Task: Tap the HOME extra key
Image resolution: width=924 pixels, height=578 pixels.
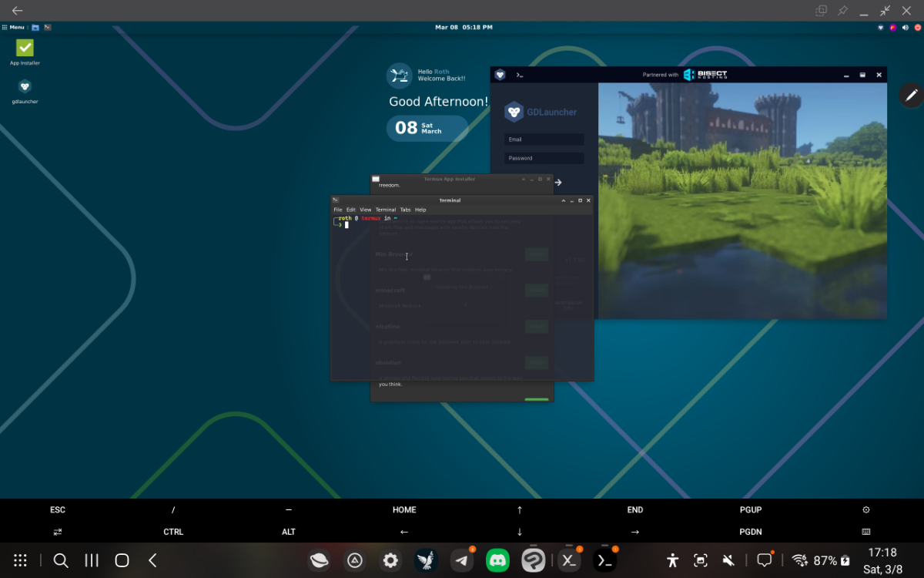Action: click(x=404, y=510)
